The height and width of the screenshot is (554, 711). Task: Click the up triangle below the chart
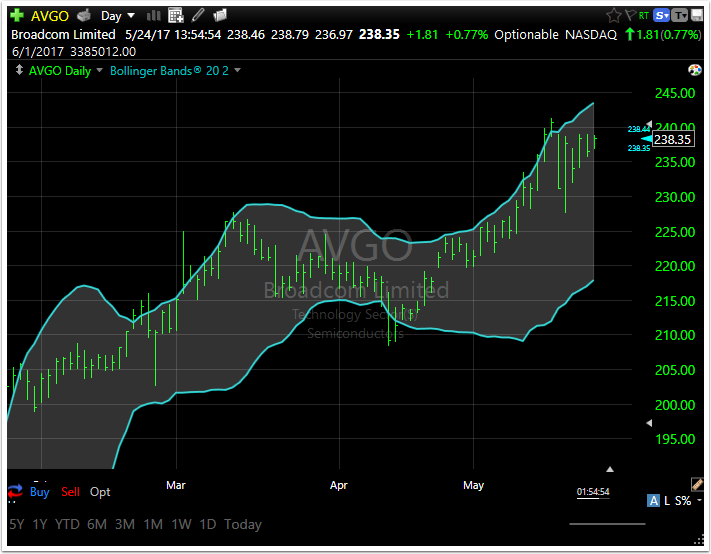coord(610,469)
